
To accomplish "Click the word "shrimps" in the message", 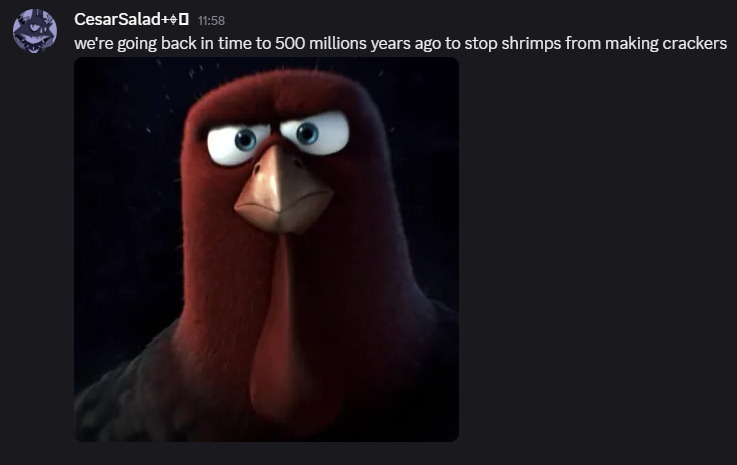I will 531,44.
